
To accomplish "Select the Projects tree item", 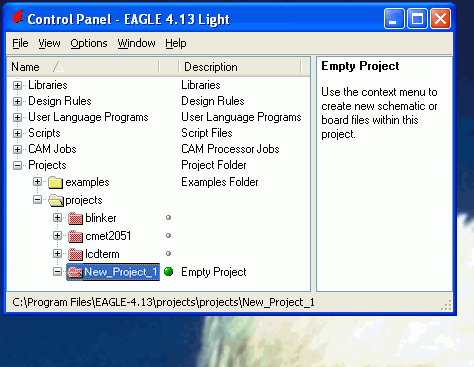I will point(47,165).
